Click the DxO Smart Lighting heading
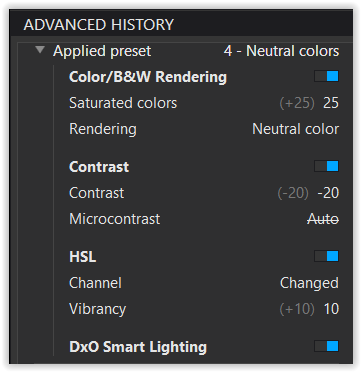The height and width of the screenshot is (372, 361). coord(138,347)
